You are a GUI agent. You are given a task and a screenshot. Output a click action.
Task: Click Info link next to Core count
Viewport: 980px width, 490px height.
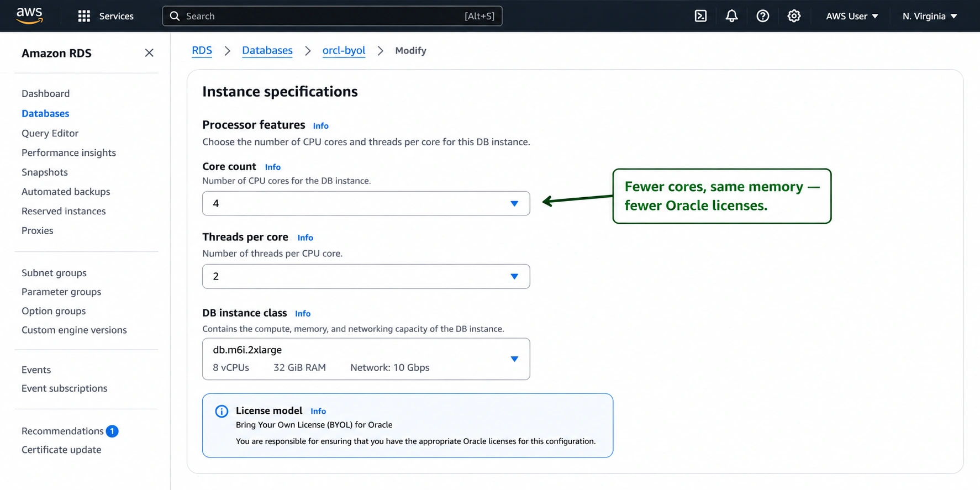click(272, 167)
